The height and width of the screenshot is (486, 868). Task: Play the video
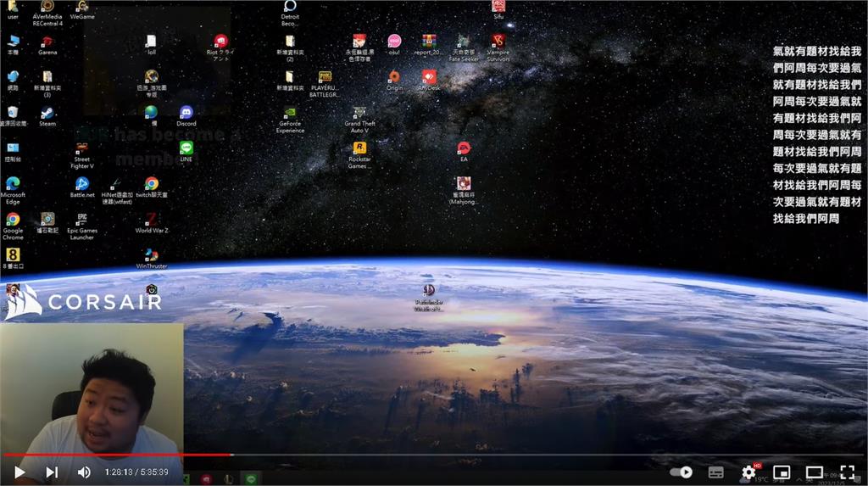(x=19, y=472)
